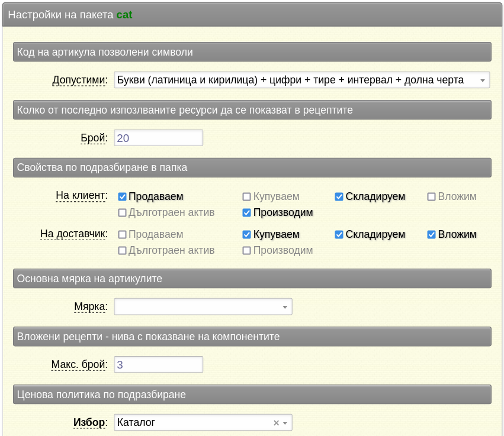Uncheck Производим in the На клиент section
This screenshot has width=504, height=436.
tap(246, 212)
